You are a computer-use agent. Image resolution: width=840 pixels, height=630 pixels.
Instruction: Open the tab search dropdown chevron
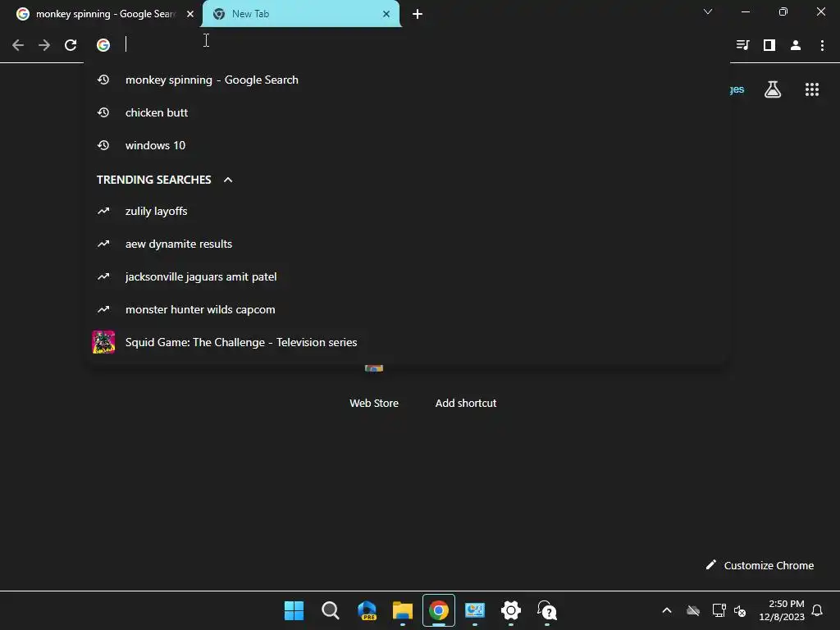click(708, 11)
